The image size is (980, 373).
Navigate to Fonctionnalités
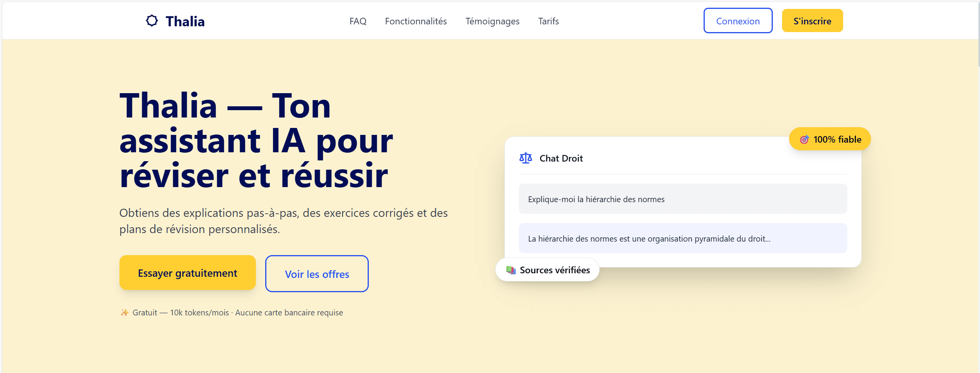click(416, 21)
